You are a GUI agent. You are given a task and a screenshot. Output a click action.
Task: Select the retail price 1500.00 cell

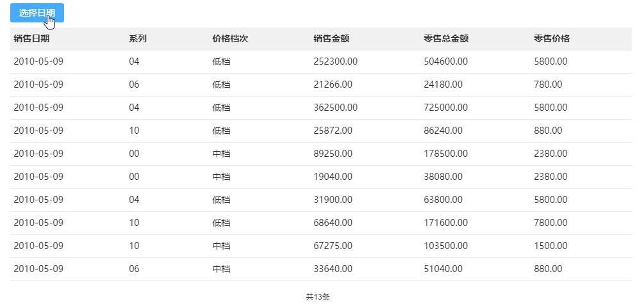point(550,246)
